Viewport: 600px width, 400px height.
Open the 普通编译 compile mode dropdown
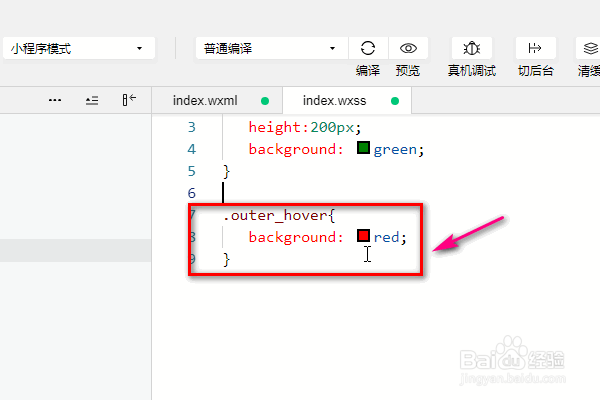pyautogui.click(x=271, y=48)
